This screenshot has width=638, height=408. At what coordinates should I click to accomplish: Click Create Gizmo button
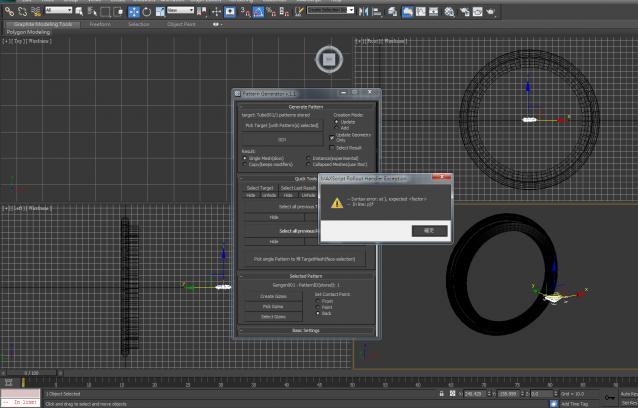pos(273,297)
